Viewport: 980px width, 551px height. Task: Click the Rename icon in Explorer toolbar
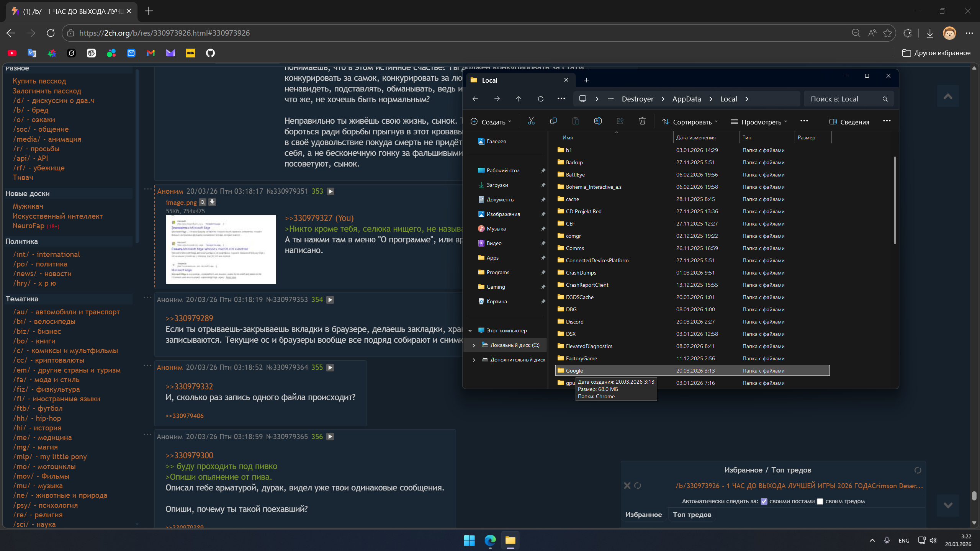(598, 121)
